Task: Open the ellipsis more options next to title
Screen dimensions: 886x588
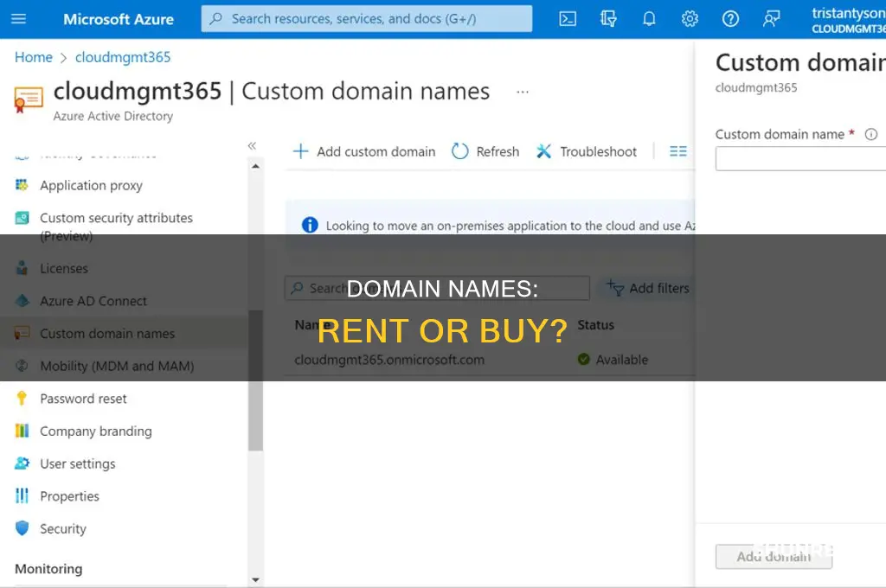Action: pyautogui.click(x=523, y=92)
